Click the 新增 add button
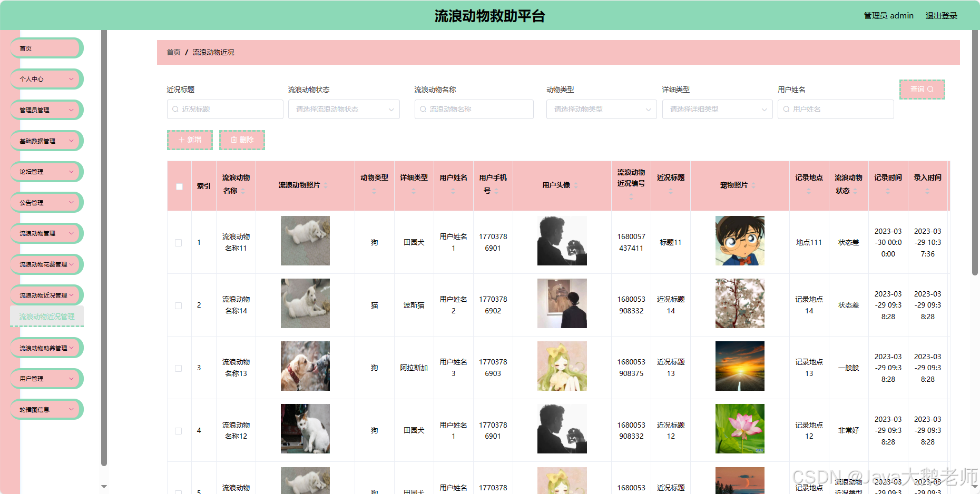 click(x=190, y=140)
